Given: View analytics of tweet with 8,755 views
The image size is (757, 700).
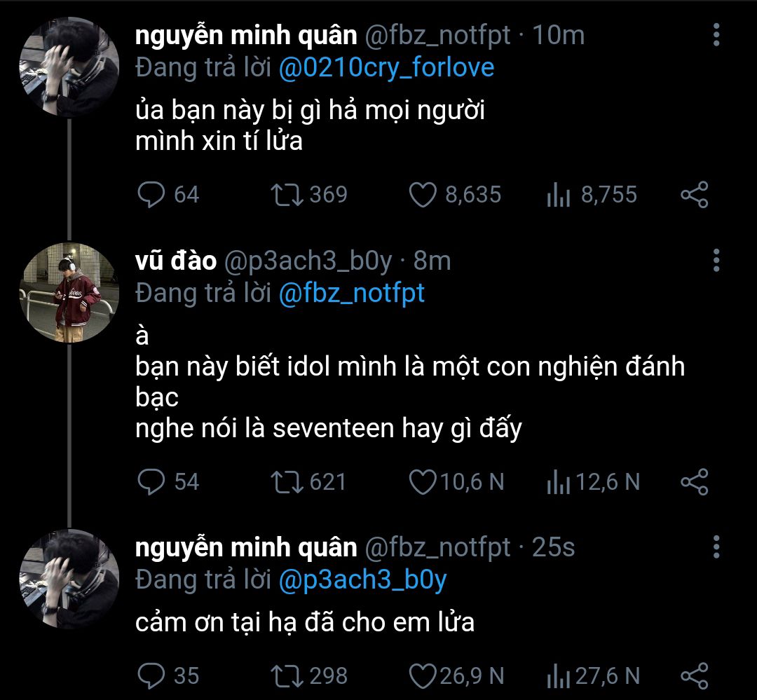Looking at the screenshot, I should (x=559, y=195).
